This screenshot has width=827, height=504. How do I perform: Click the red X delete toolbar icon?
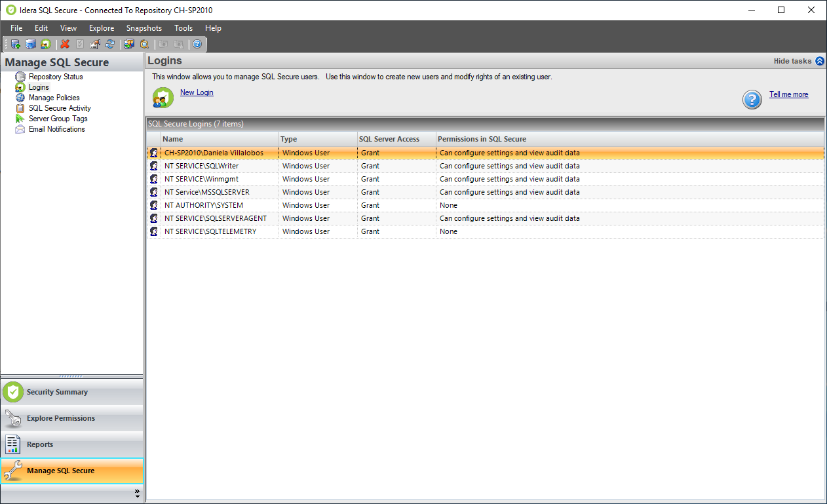point(65,44)
